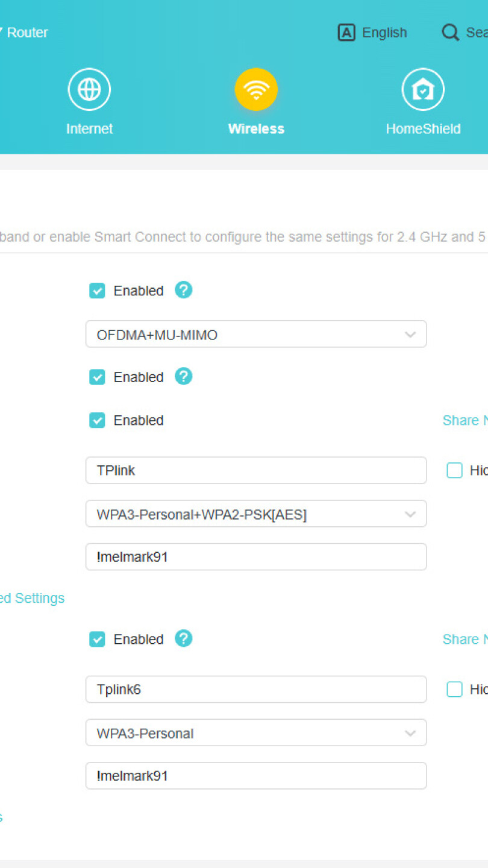Open the WPA3-Personal+WPA2-PSK[AES] security dropdown
Image resolution: width=488 pixels, height=868 pixels.
(256, 514)
